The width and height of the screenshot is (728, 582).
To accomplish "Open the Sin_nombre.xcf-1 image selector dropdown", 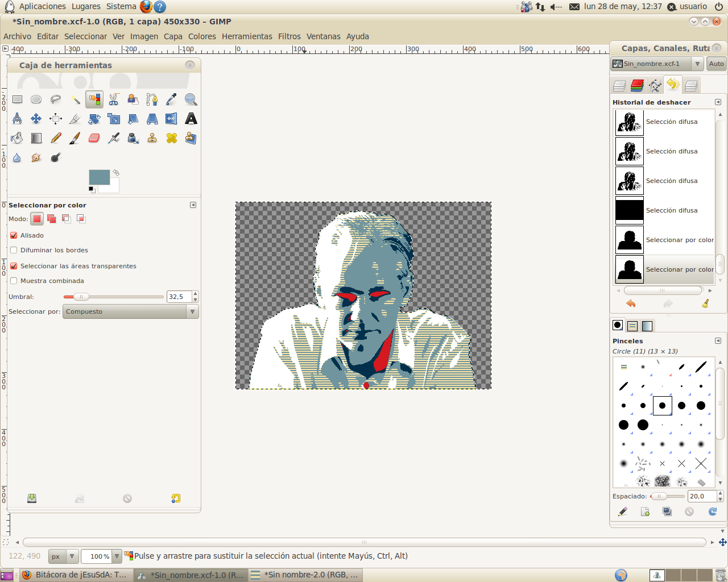I will (697, 64).
